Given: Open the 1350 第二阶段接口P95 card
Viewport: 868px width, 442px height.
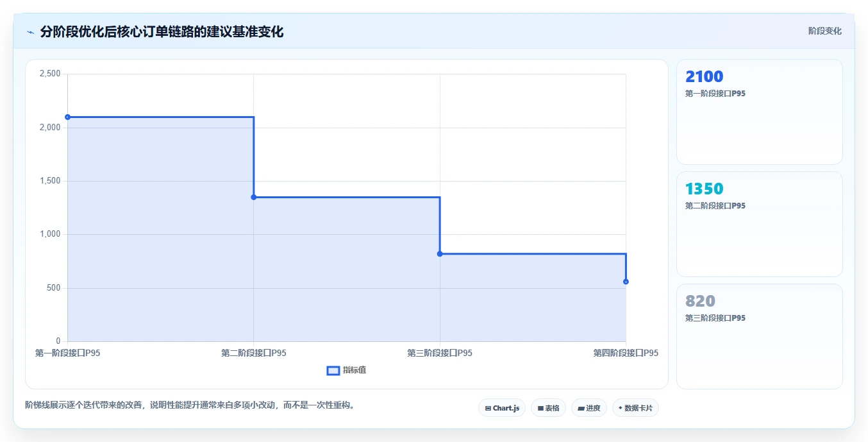Looking at the screenshot, I should 759,225.
